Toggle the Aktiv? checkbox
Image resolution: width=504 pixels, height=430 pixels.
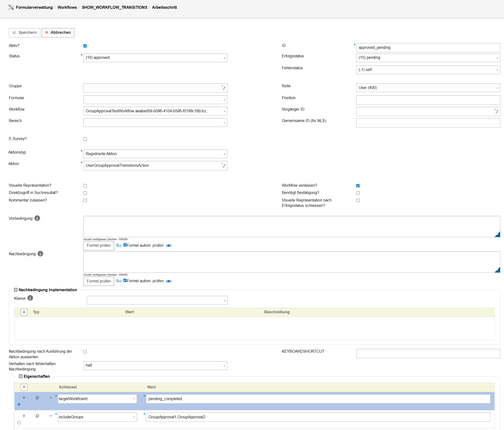coord(85,46)
